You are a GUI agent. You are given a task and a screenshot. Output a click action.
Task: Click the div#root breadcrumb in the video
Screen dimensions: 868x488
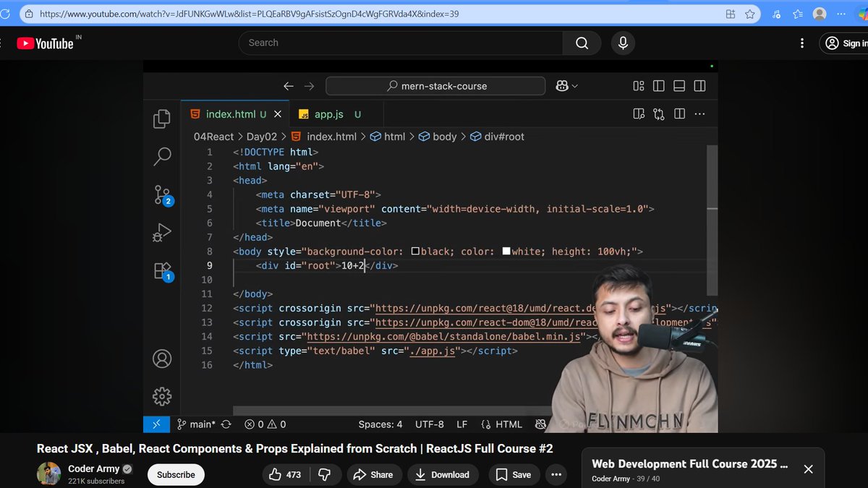coord(498,137)
